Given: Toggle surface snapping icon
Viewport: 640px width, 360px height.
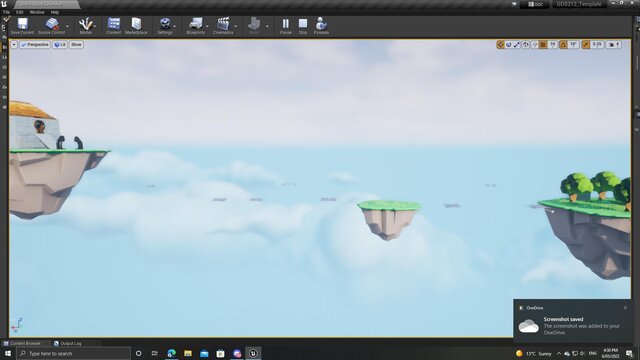Looking at the screenshot, I should 534,44.
